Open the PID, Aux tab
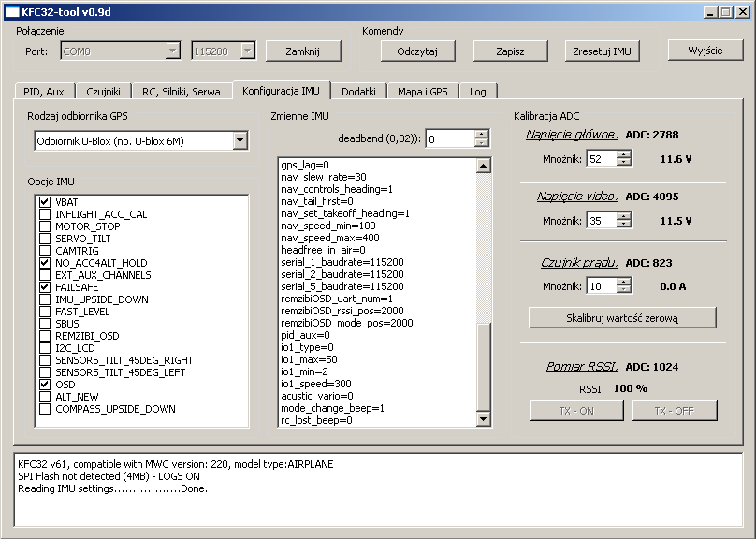The height and width of the screenshot is (539, 756). 44,91
